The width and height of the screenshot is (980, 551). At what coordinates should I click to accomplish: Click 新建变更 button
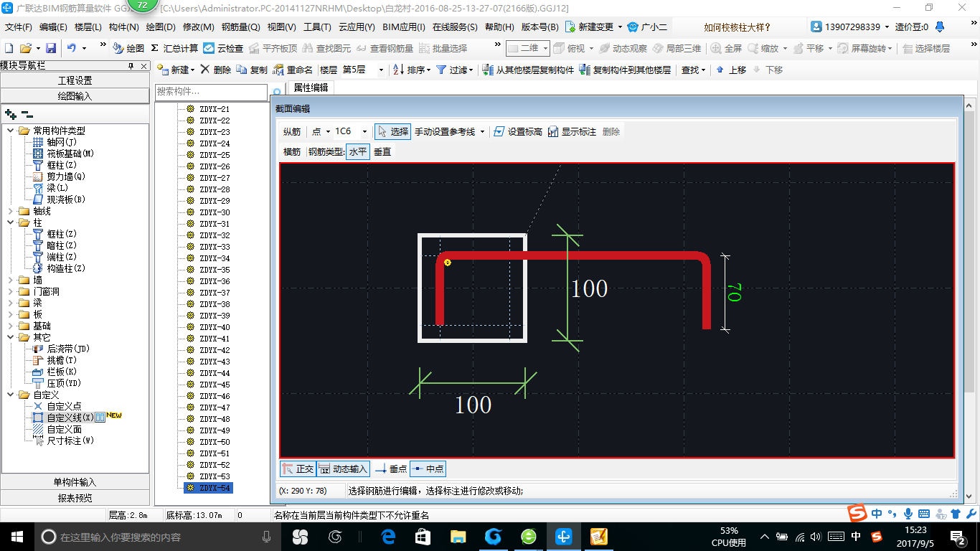[x=595, y=27]
